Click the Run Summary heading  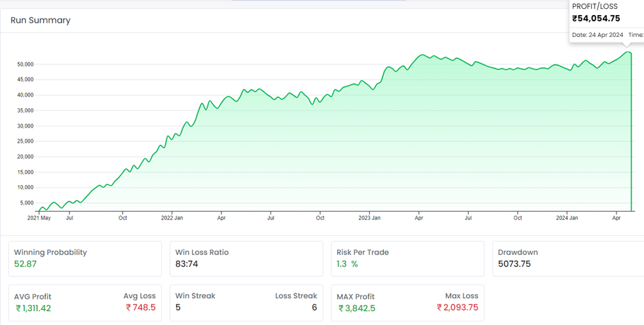coord(40,20)
